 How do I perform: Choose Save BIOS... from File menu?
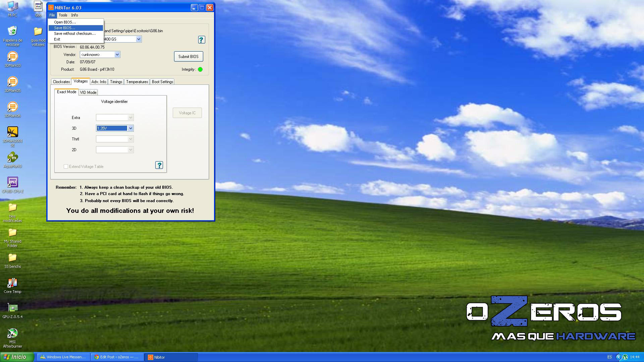[76, 28]
